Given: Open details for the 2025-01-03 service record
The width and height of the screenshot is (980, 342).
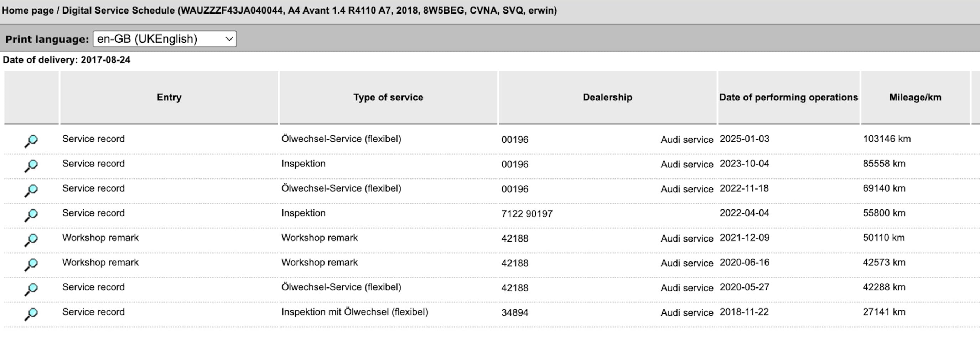Looking at the screenshot, I should pyautogui.click(x=31, y=140).
